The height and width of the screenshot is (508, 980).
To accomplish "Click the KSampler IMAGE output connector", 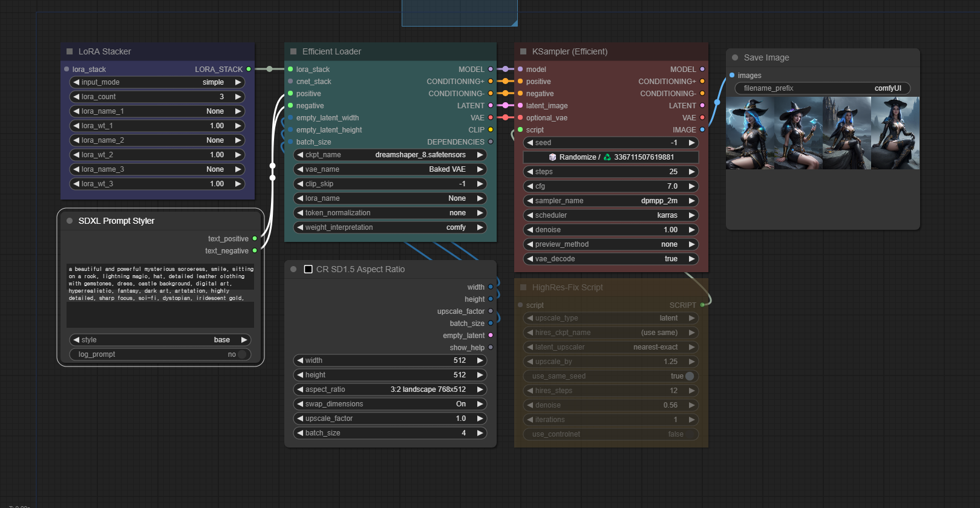I will [702, 129].
